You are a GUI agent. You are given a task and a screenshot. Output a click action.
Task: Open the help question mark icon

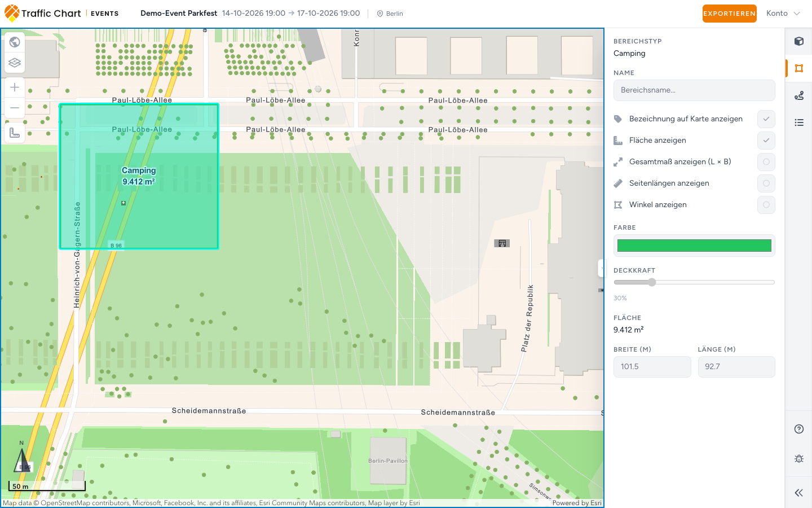pos(799,429)
